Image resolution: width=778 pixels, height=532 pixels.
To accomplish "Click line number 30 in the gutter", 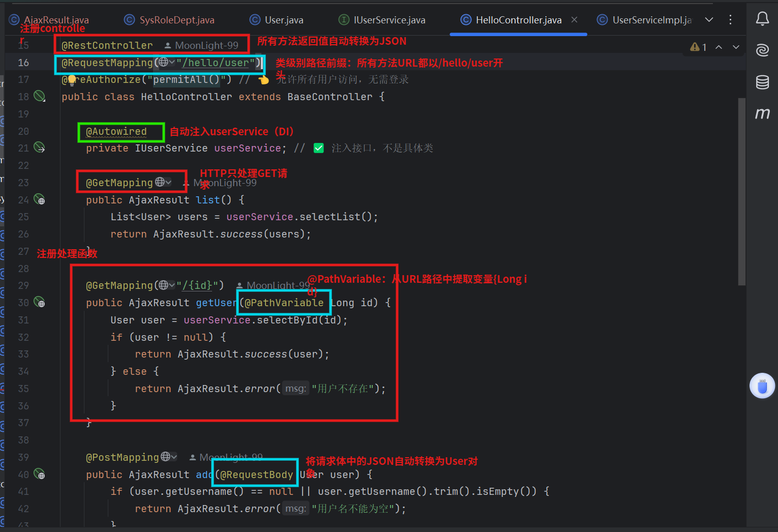I will click(x=23, y=302).
